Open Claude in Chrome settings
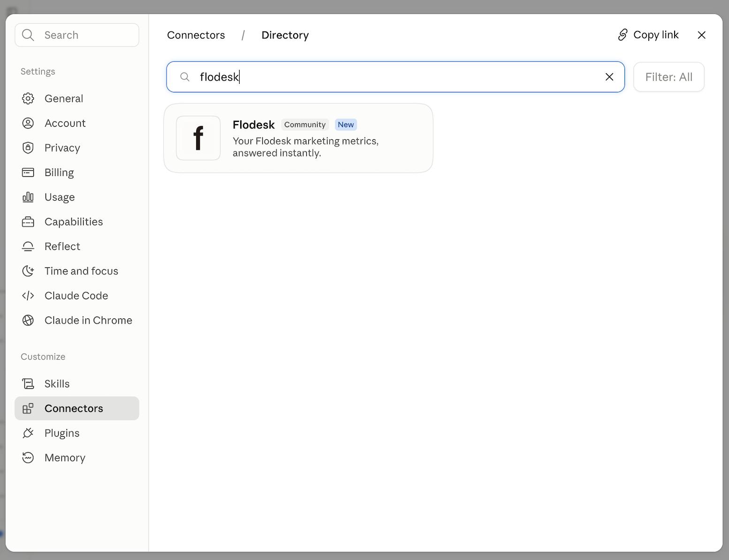Image resolution: width=729 pixels, height=560 pixels. pyautogui.click(x=77, y=320)
